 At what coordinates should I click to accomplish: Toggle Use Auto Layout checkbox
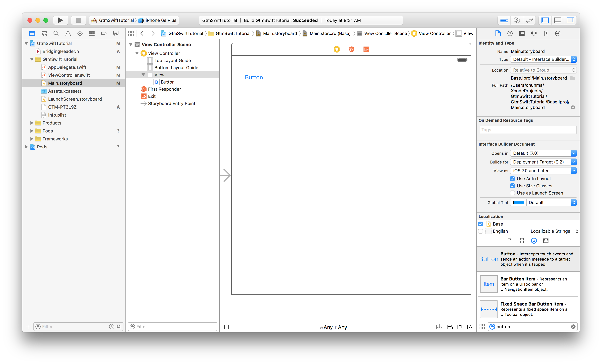tap(513, 178)
